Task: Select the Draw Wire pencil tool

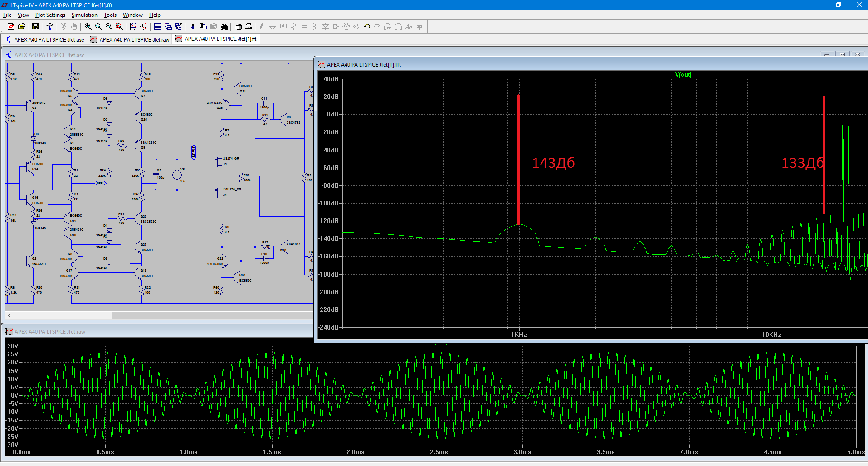Action: pyautogui.click(x=263, y=27)
